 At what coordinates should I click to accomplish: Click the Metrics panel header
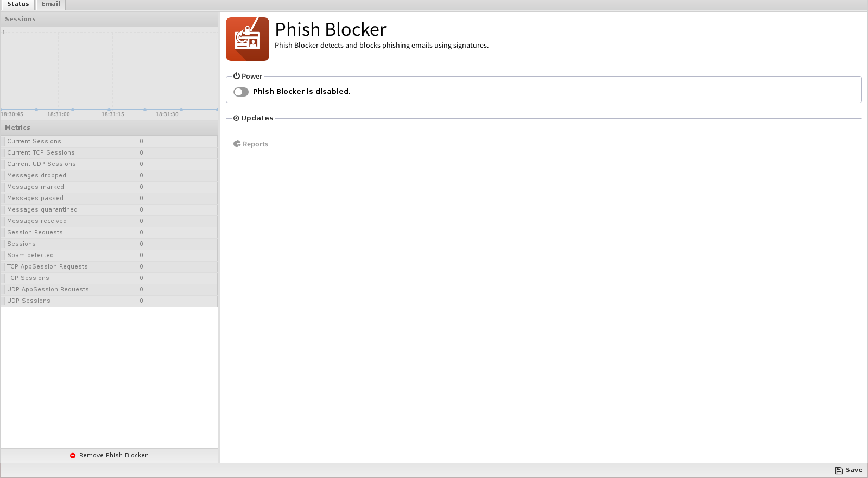(109, 128)
